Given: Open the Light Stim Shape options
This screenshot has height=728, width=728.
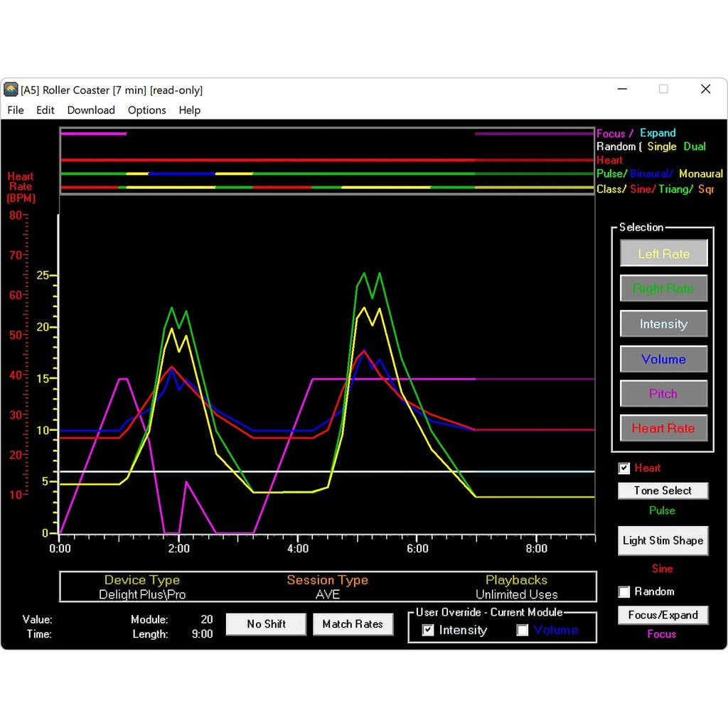Looking at the screenshot, I should 663,540.
